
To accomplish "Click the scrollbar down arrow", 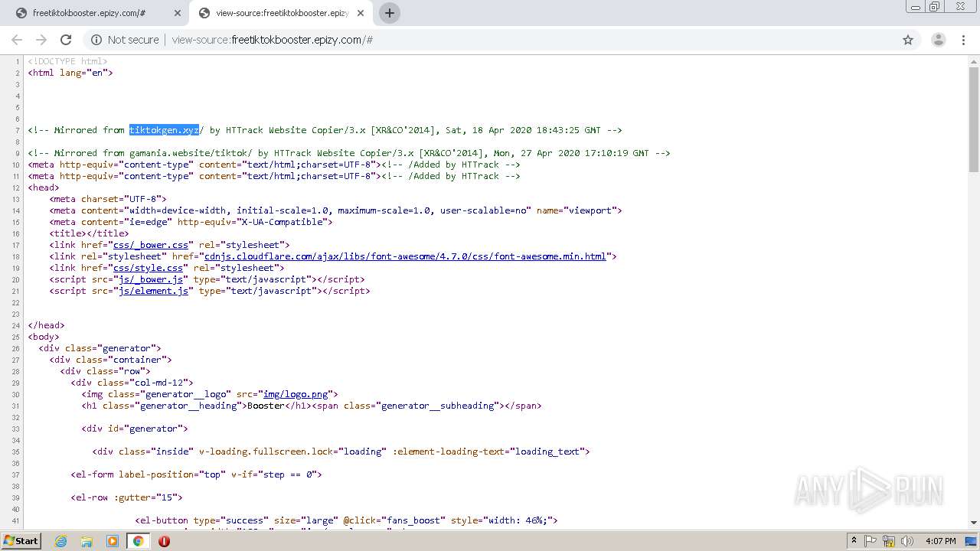I will [974, 523].
